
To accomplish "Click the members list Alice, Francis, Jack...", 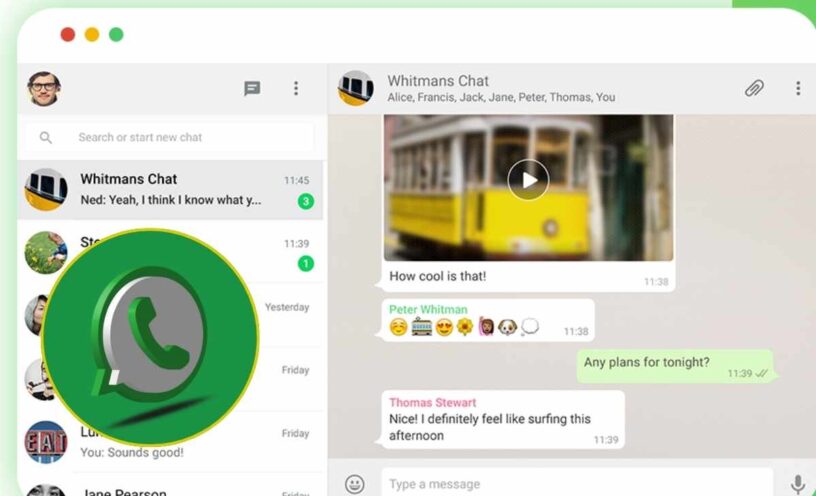I will [501, 97].
